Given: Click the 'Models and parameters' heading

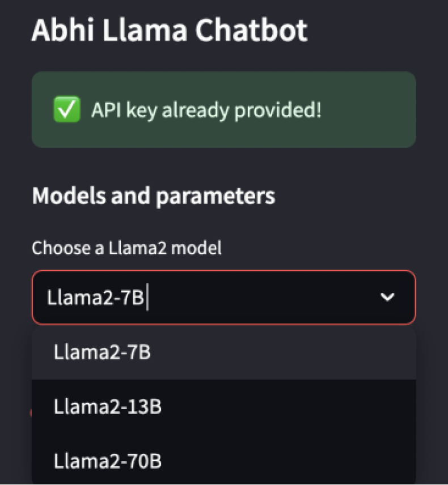Looking at the screenshot, I should coord(154,195).
